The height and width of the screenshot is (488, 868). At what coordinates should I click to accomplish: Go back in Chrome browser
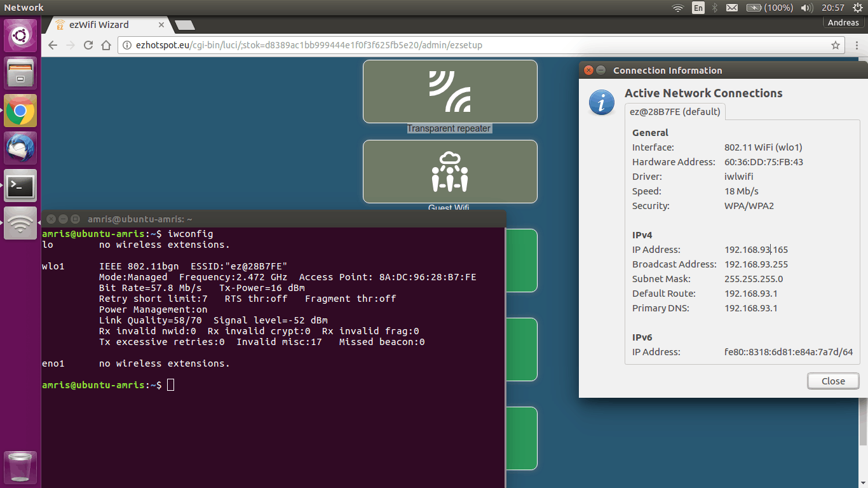pyautogui.click(x=53, y=45)
